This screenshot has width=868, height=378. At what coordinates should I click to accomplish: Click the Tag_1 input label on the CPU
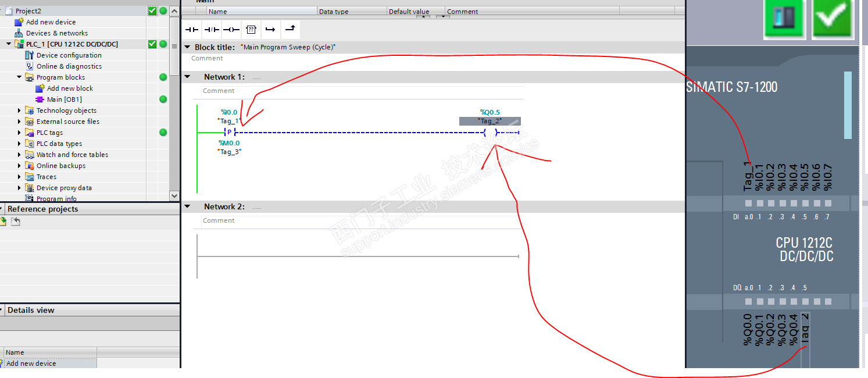pyautogui.click(x=748, y=177)
